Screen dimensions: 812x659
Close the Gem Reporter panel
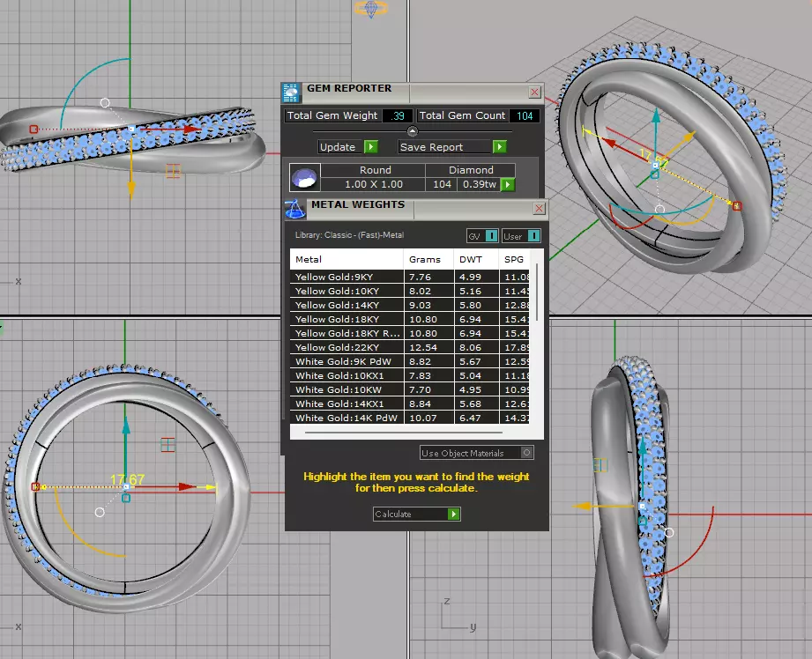coord(534,93)
